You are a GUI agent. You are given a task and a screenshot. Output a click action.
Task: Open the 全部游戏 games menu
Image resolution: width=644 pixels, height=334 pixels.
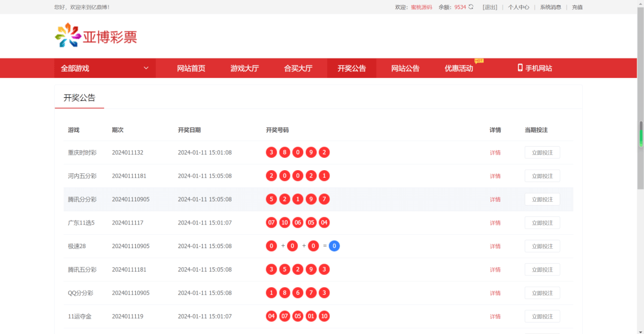(x=75, y=68)
